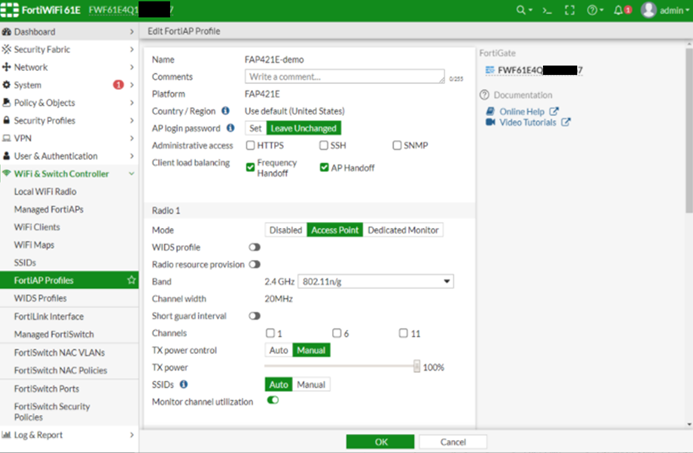Click the page vertical scrollbar

689,130
